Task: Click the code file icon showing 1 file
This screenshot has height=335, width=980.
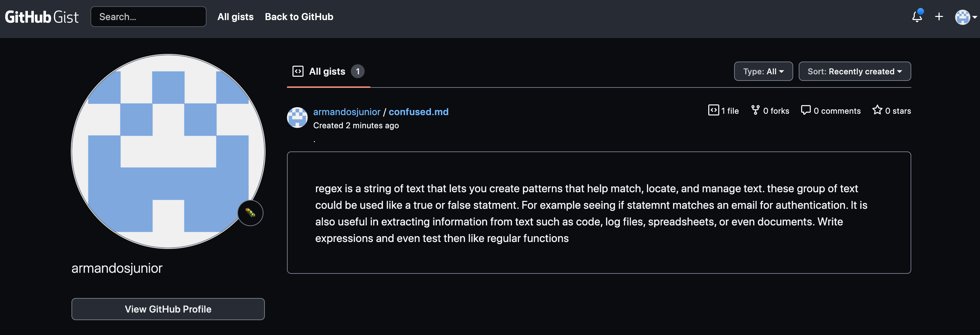Action: 713,110
